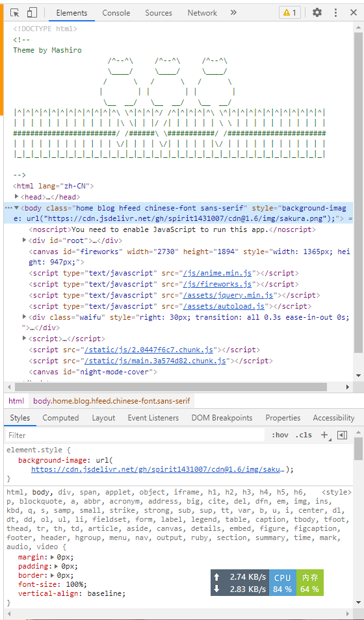Activate the inspect element picker icon
Screen dimensions: 364x620
tap(15, 12)
